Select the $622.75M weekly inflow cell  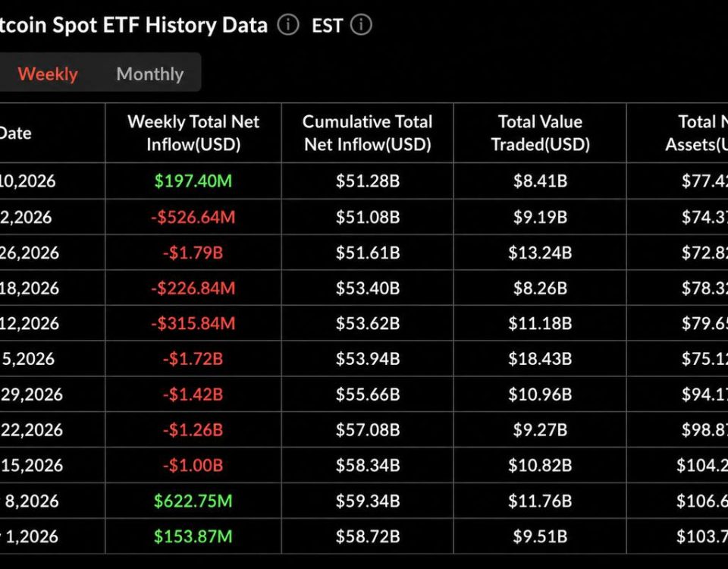click(x=193, y=501)
